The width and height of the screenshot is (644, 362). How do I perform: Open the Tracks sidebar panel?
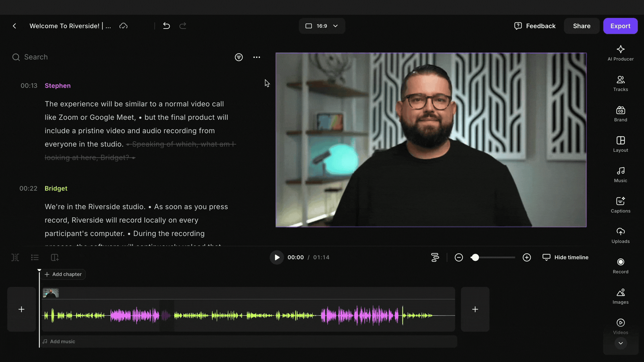(x=621, y=83)
